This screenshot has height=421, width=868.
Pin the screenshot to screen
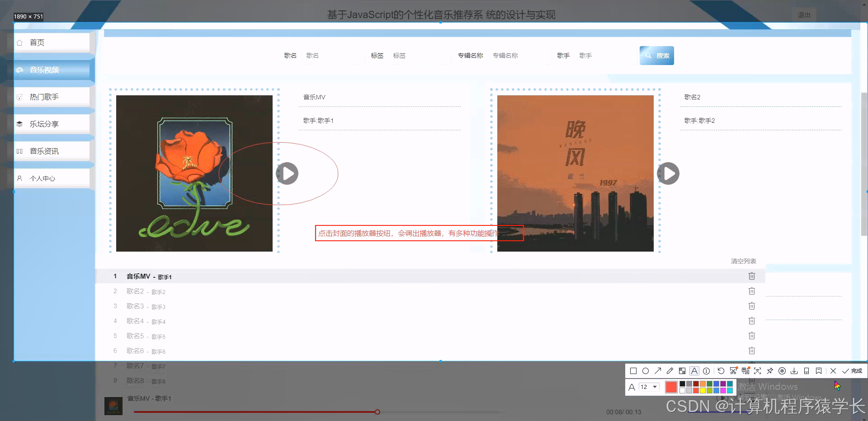point(770,370)
